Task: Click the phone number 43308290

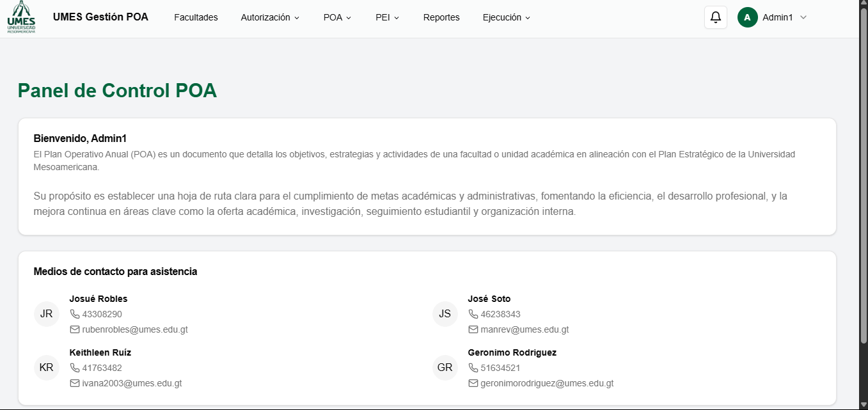Action: pyautogui.click(x=102, y=314)
